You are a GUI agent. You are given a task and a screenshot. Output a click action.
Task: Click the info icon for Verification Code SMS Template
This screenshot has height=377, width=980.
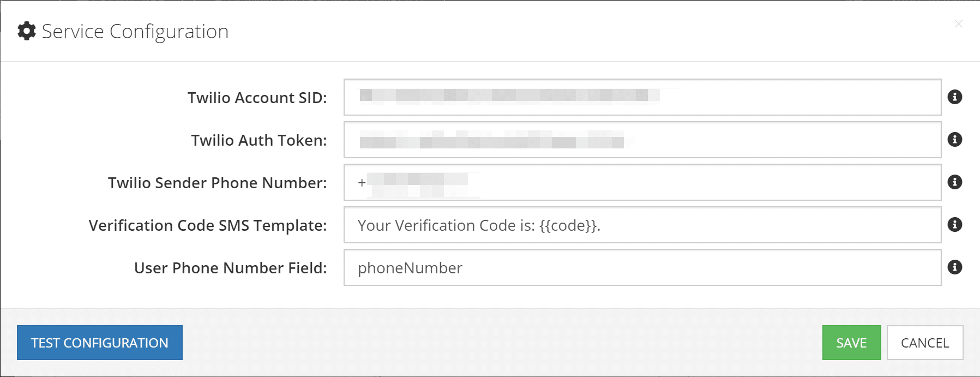click(955, 225)
